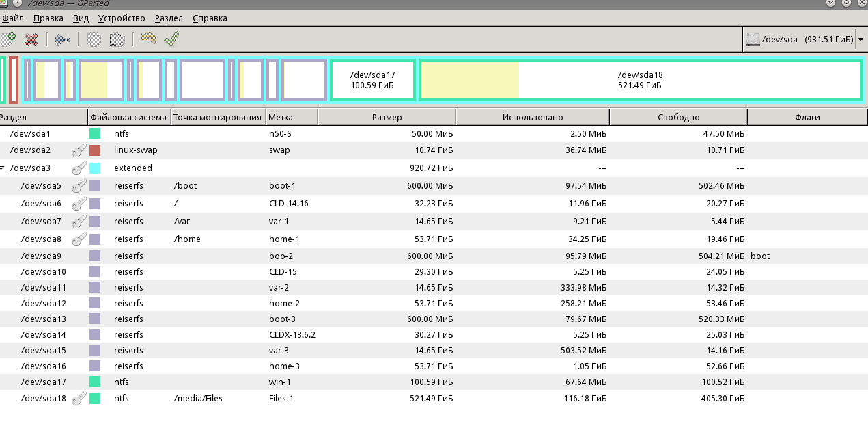
Task: Click the hard disk icon beside /dev/sda selector
Action: tap(753, 39)
